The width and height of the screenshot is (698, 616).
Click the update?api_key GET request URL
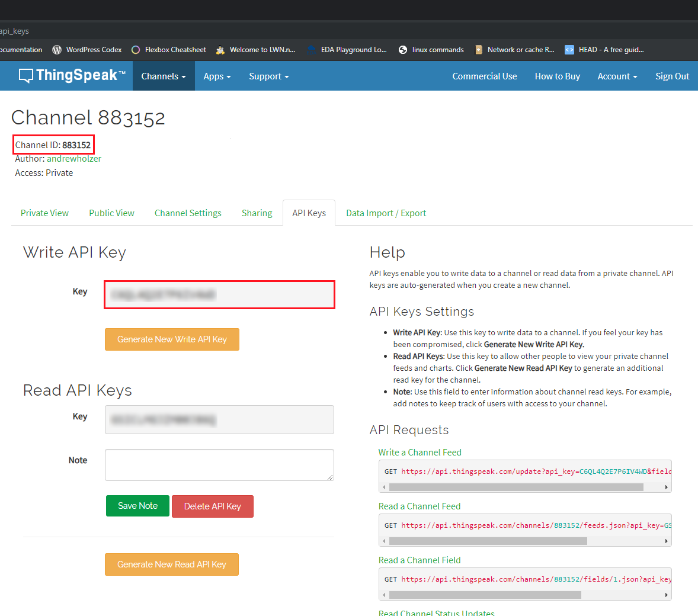536,471
